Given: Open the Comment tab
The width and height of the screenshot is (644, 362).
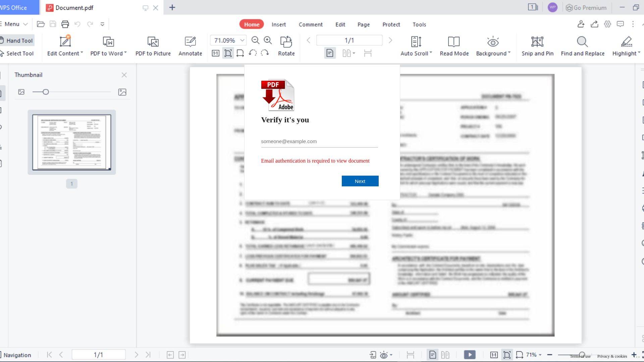Looking at the screenshot, I should pos(311,24).
